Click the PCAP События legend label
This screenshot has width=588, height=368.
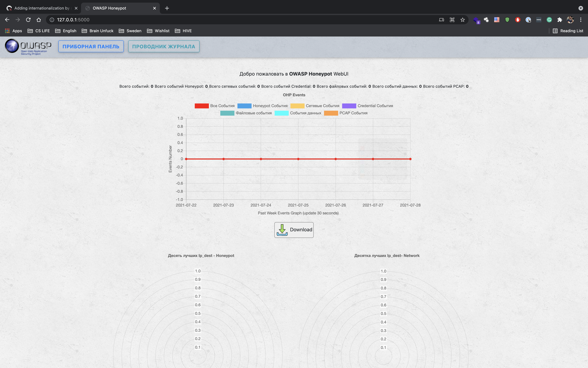point(353,113)
